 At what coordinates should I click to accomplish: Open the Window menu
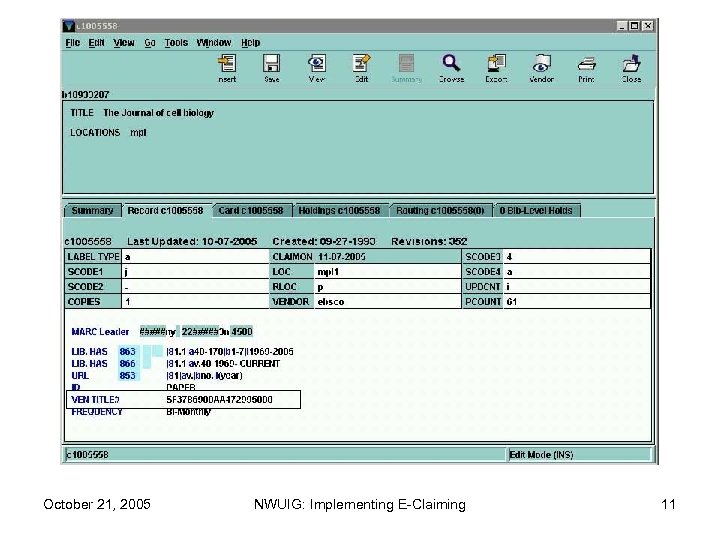tap(214, 43)
